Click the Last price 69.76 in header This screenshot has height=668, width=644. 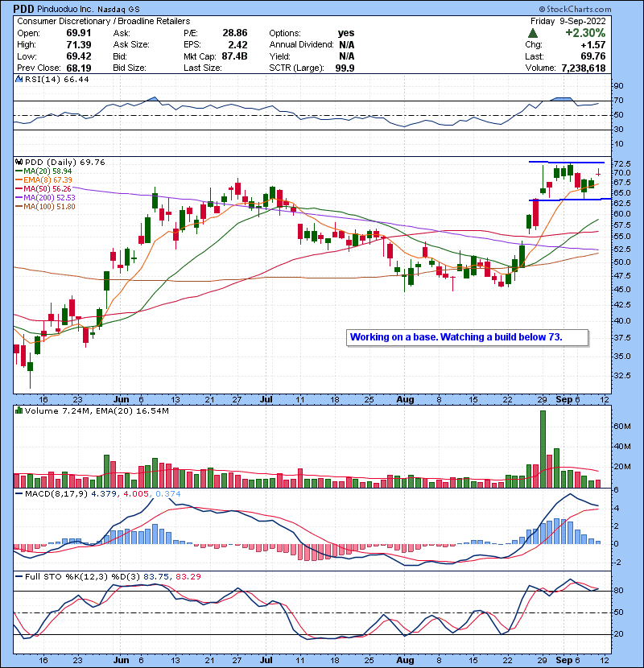point(592,56)
